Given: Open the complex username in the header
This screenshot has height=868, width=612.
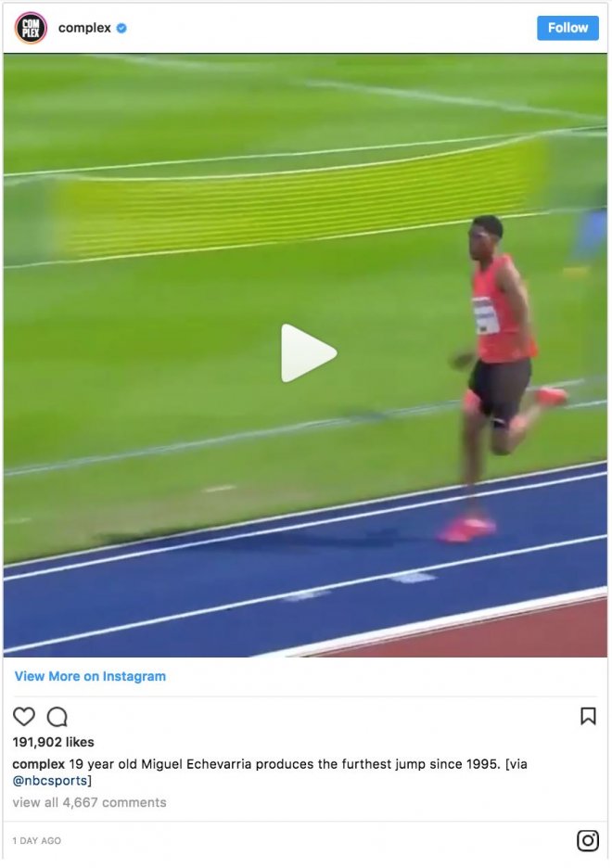Looking at the screenshot, I should coord(84,28).
